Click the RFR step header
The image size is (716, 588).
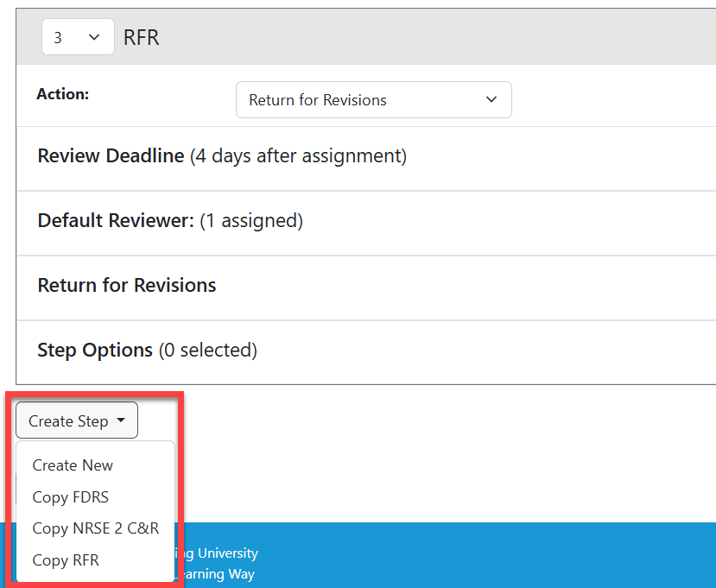[x=141, y=37]
